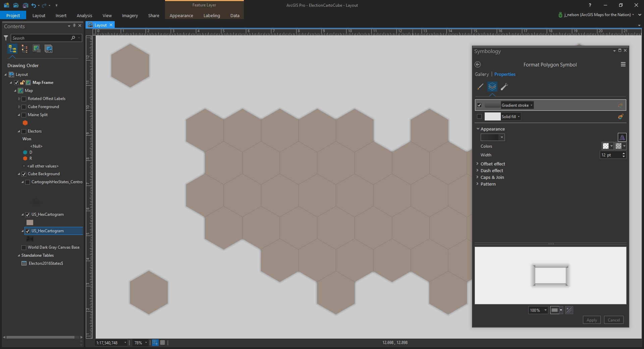The image size is (644, 349).
Task: Click the lock icon beside Map Frame
Action: point(22,83)
